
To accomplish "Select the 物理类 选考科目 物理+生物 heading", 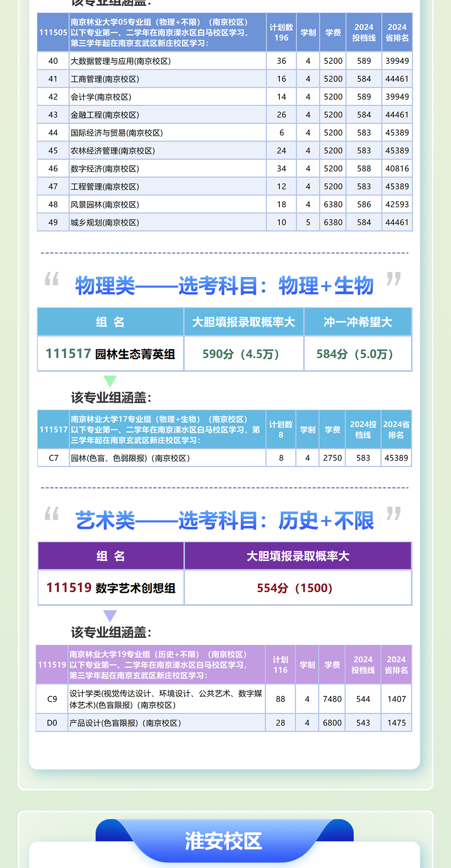I will pyautogui.click(x=224, y=286).
